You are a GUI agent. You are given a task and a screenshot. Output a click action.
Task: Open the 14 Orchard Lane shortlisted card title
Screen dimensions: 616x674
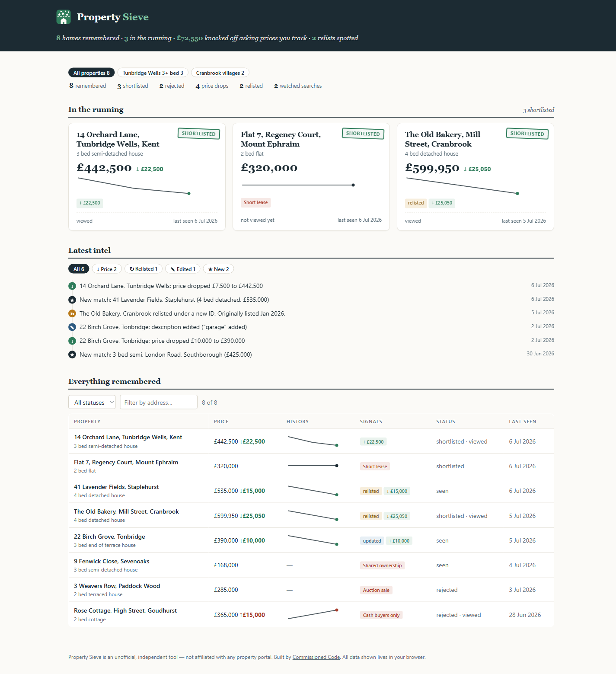[118, 139]
